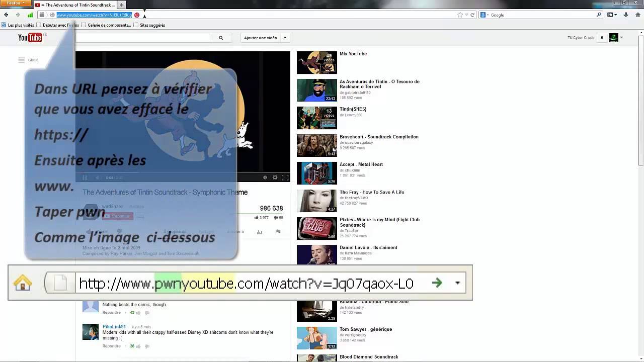Open Galerie de composants bookmark
The width and height of the screenshot is (644, 362).
(106, 25)
